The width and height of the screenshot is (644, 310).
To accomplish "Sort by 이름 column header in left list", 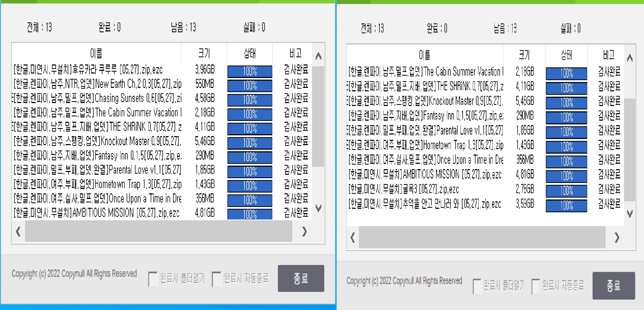I will [96, 54].
